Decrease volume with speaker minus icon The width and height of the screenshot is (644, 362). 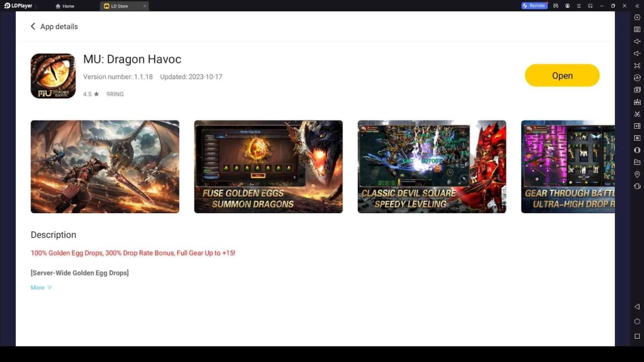pos(637,53)
